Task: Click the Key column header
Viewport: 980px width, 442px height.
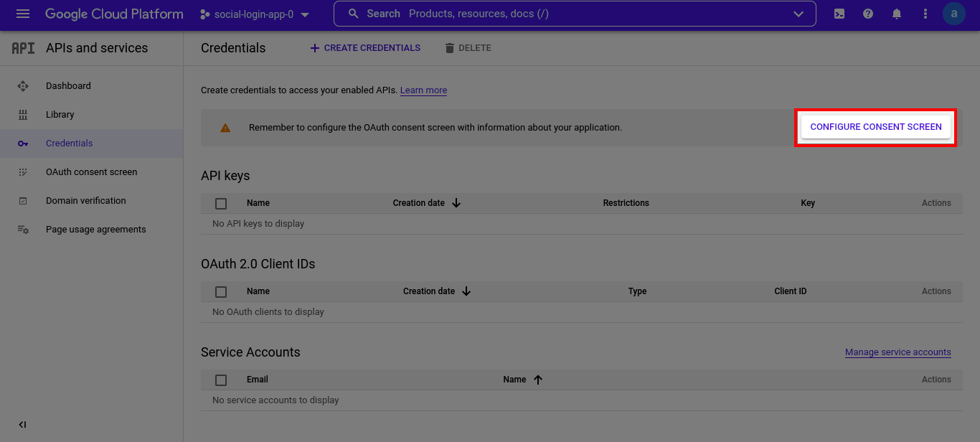Action: 808,203
